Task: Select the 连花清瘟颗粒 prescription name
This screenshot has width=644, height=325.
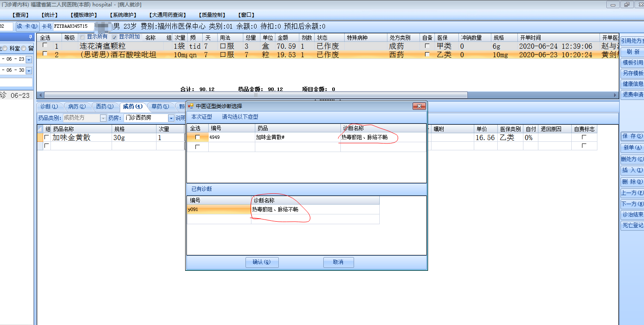Action: click(103, 46)
